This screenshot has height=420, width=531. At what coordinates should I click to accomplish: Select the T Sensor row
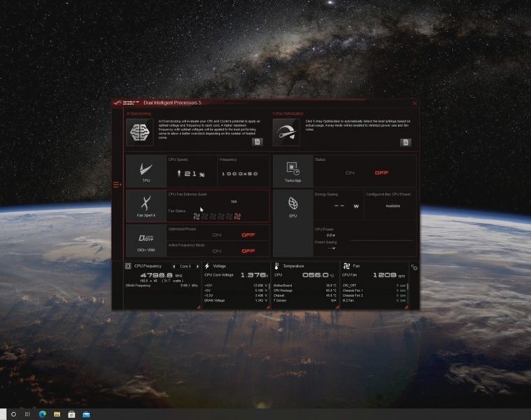coord(305,300)
